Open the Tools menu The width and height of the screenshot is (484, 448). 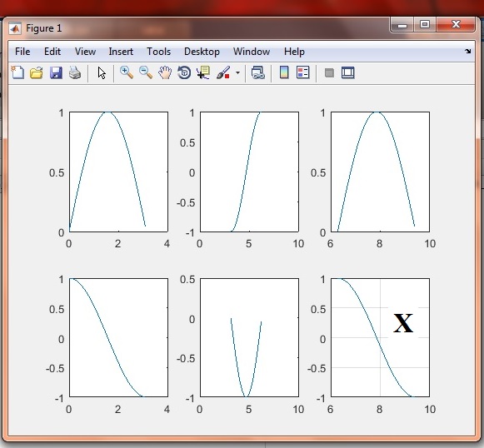point(158,52)
